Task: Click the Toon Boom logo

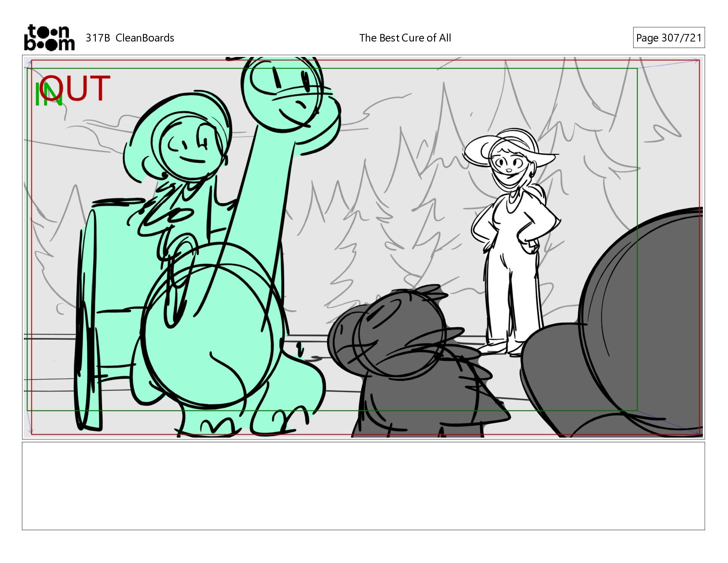Action: tap(49, 38)
